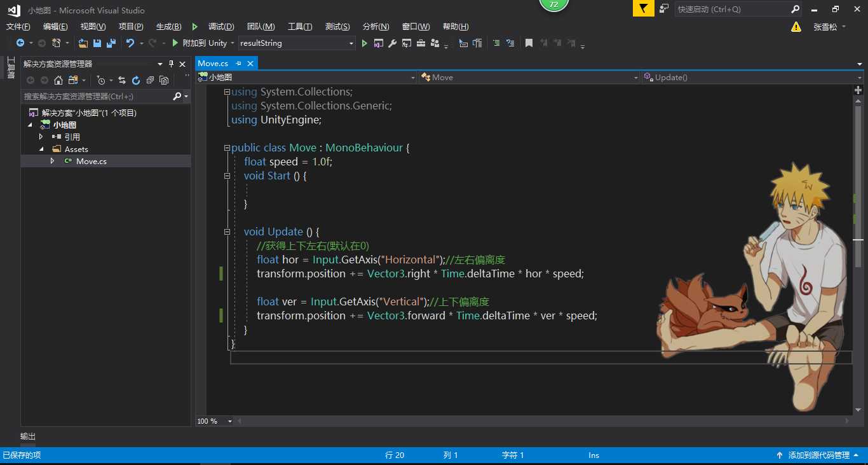Open the search options dropdown beside the magnifier
This screenshot has width=868, height=465.
tap(186, 97)
